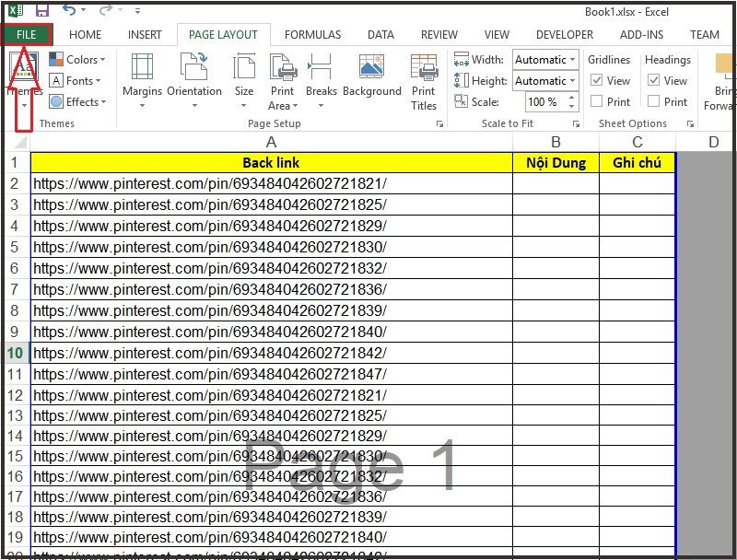The image size is (737, 560).
Task: Open the Sheet Options dialog launcher
Action: (690, 124)
